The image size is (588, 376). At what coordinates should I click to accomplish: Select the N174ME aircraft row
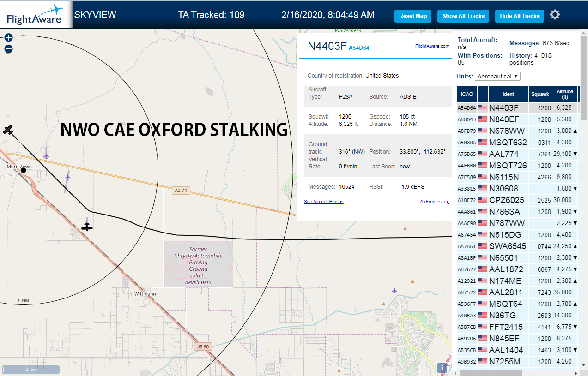pyautogui.click(x=517, y=281)
